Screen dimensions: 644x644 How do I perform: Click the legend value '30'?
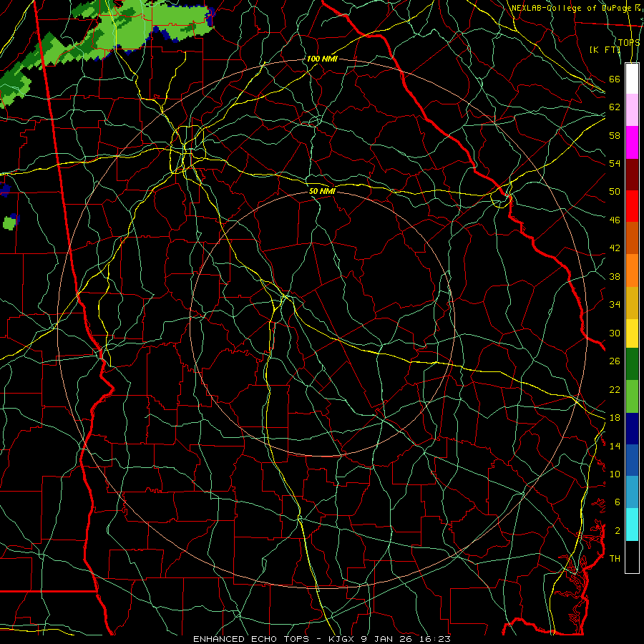click(x=615, y=333)
